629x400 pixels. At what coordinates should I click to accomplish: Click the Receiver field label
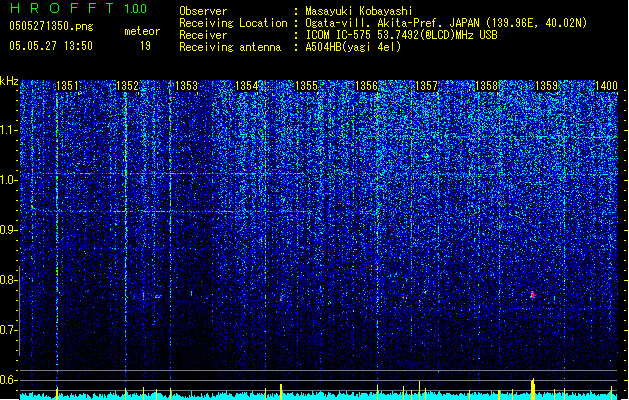203,35
